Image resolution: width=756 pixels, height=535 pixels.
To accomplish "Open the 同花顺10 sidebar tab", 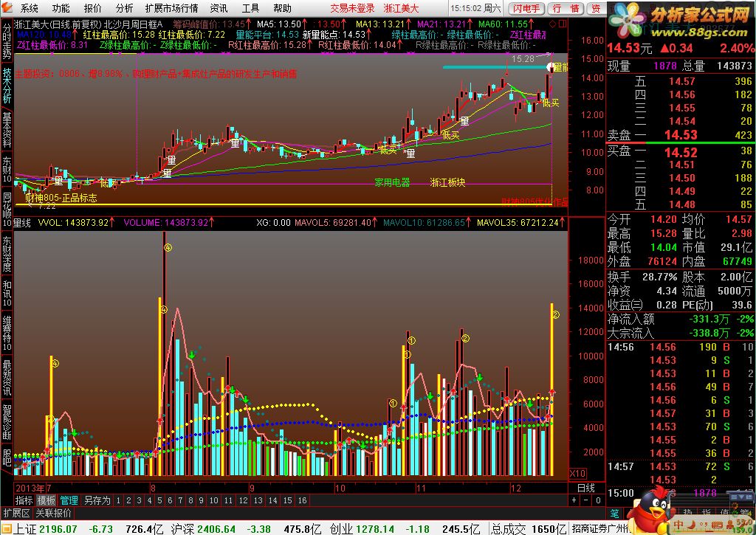I will tap(7, 209).
